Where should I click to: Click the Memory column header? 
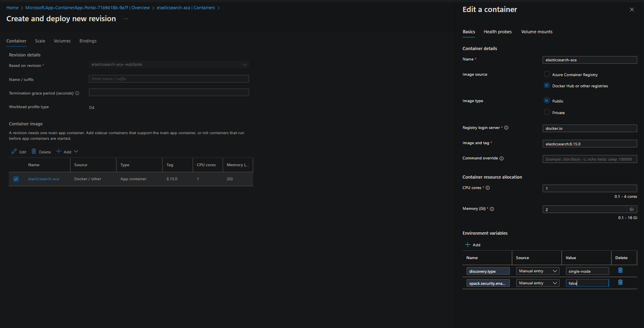[x=237, y=165]
